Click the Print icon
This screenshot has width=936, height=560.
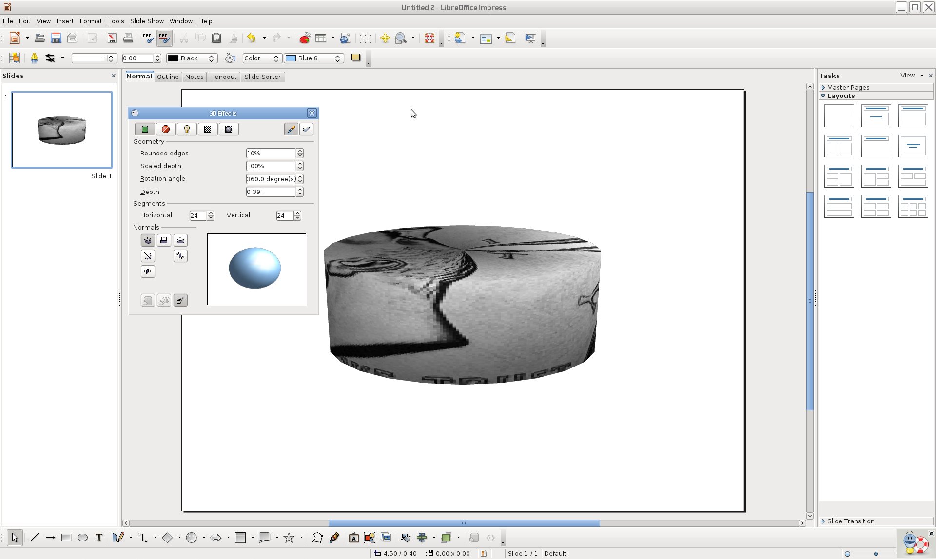click(128, 38)
